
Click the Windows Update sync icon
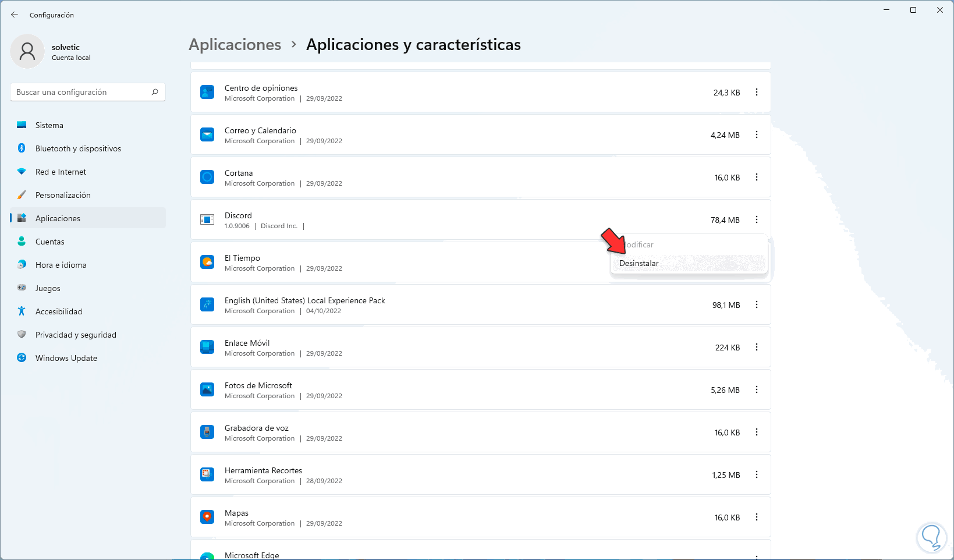point(22,358)
